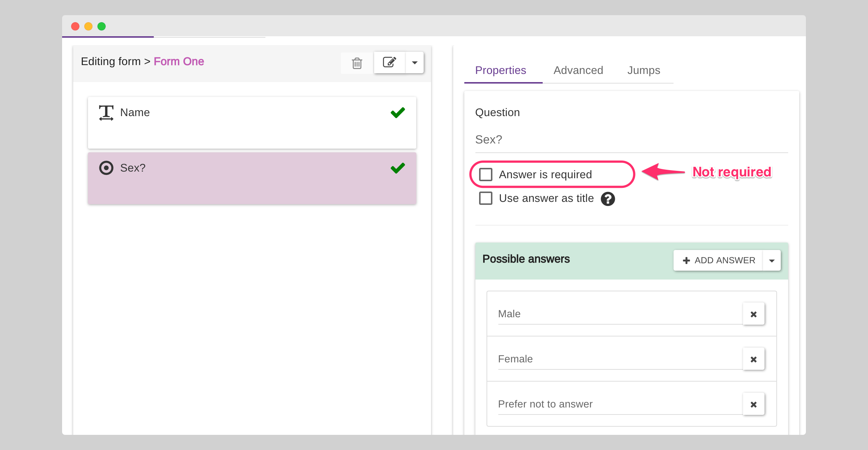Remove the Female answer with X

click(753, 359)
